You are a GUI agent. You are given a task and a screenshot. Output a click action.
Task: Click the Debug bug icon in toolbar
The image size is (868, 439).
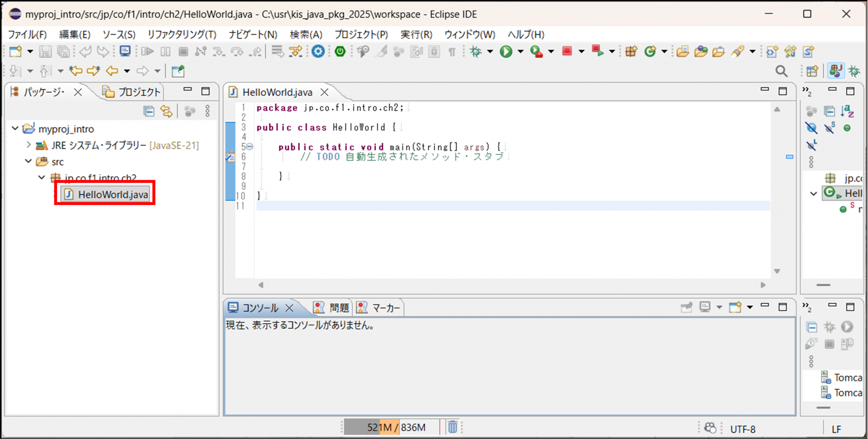pyautogui.click(x=476, y=52)
